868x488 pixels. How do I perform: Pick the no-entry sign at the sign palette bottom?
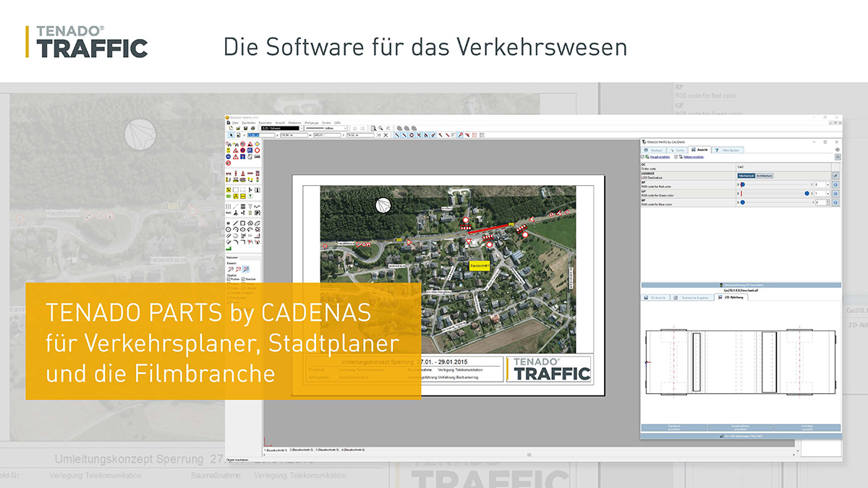pyautogui.click(x=228, y=163)
